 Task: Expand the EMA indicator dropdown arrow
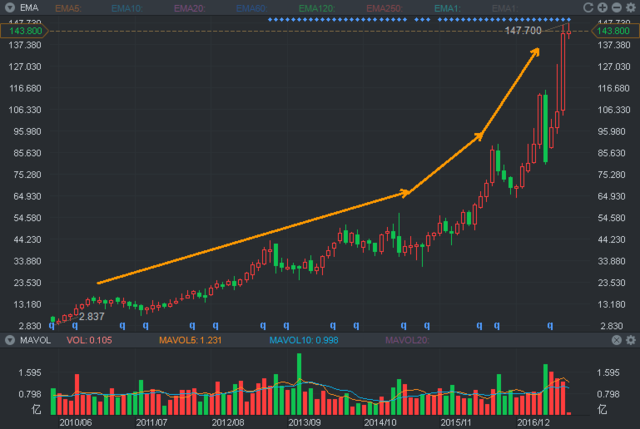tap(8, 8)
